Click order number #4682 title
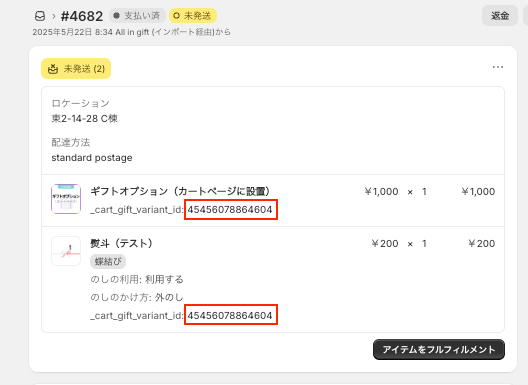 click(x=82, y=16)
